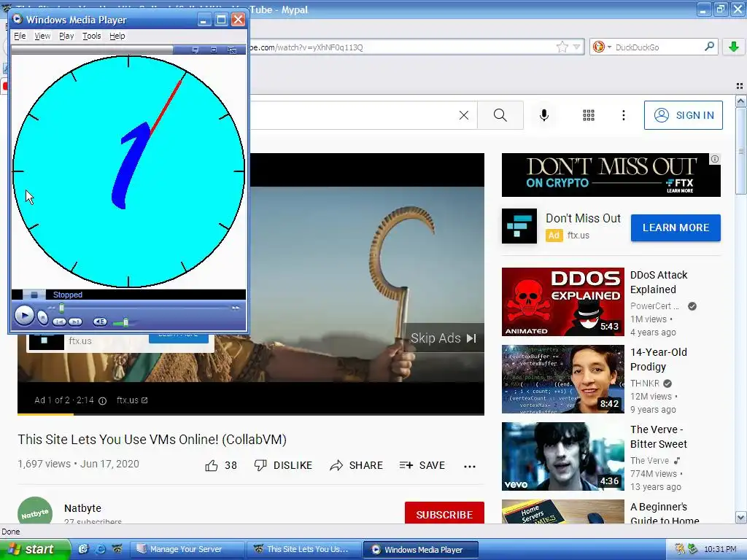
Task: Mute sound in Windows Media Player
Action: [99, 322]
